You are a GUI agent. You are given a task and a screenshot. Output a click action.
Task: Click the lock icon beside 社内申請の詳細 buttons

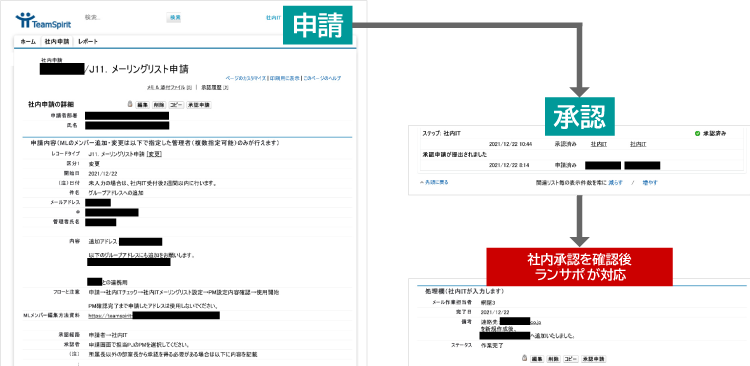pos(130,104)
